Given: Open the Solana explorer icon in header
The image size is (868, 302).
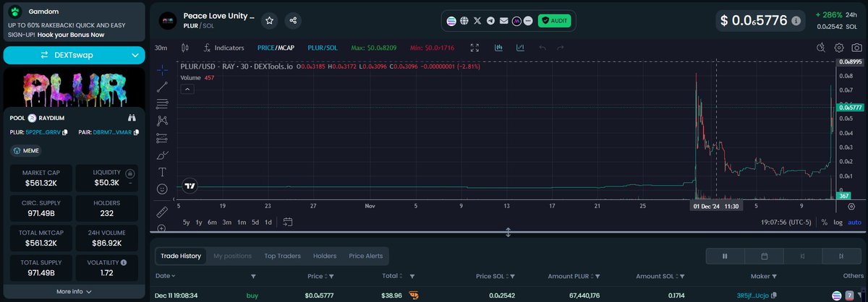Looking at the screenshot, I should 452,21.
